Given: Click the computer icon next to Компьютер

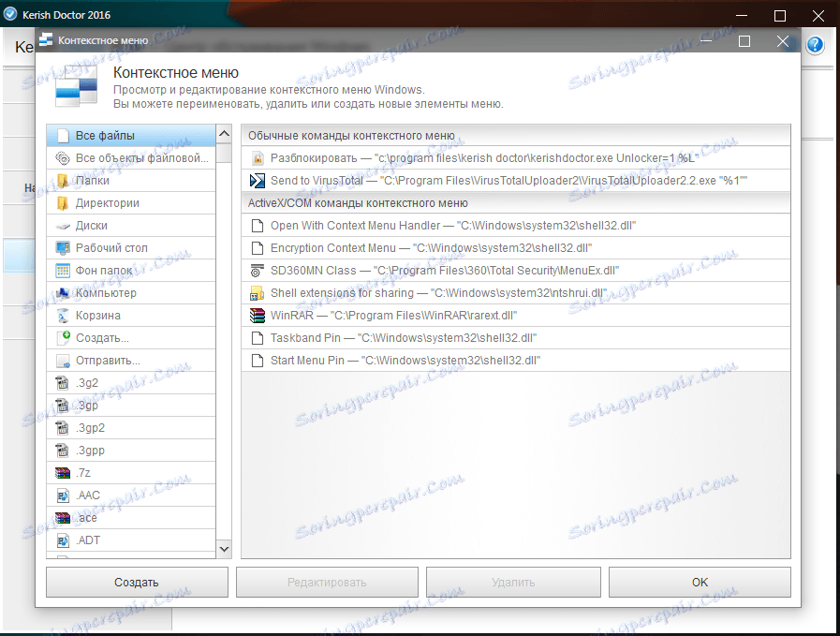Looking at the screenshot, I should click(x=64, y=293).
